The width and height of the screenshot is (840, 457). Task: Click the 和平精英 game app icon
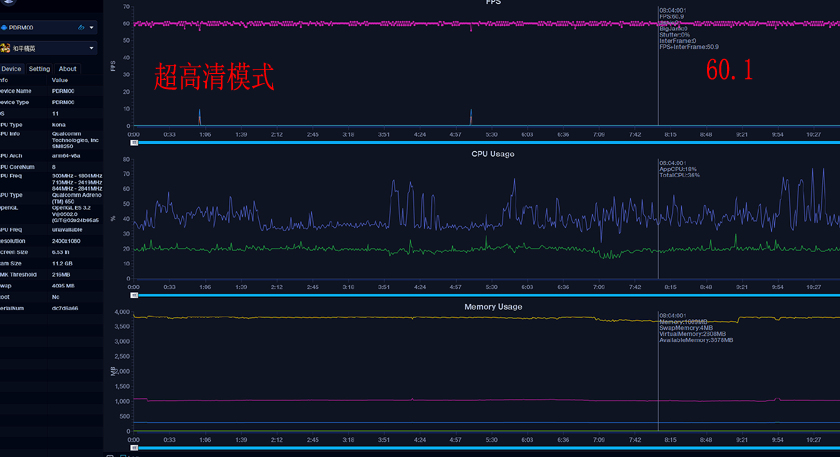tap(5, 48)
